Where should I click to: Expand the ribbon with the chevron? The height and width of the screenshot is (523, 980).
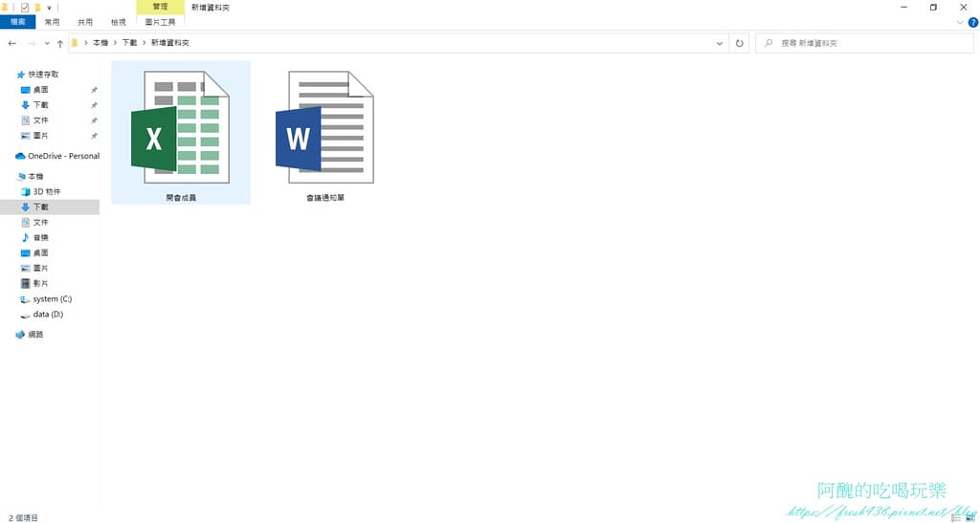point(961,22)
